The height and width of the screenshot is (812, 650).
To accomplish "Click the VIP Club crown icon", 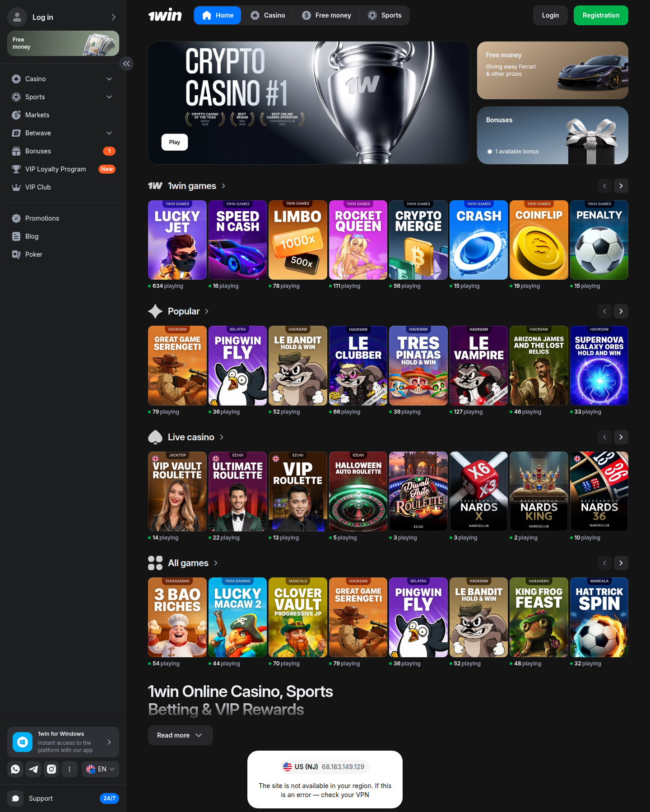I will click(x=16, y=187).
